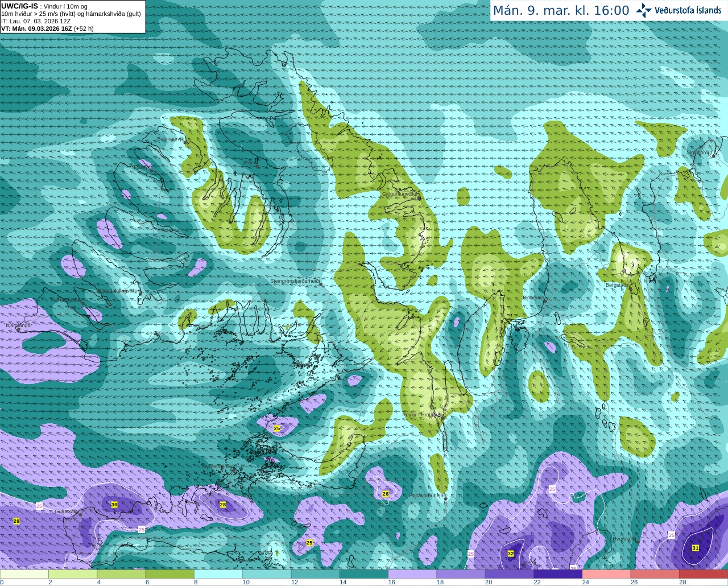The height and width of the screenshot is (586, 728).
Task: Click the yellow 30 gust marker
Action: [114, 505]
